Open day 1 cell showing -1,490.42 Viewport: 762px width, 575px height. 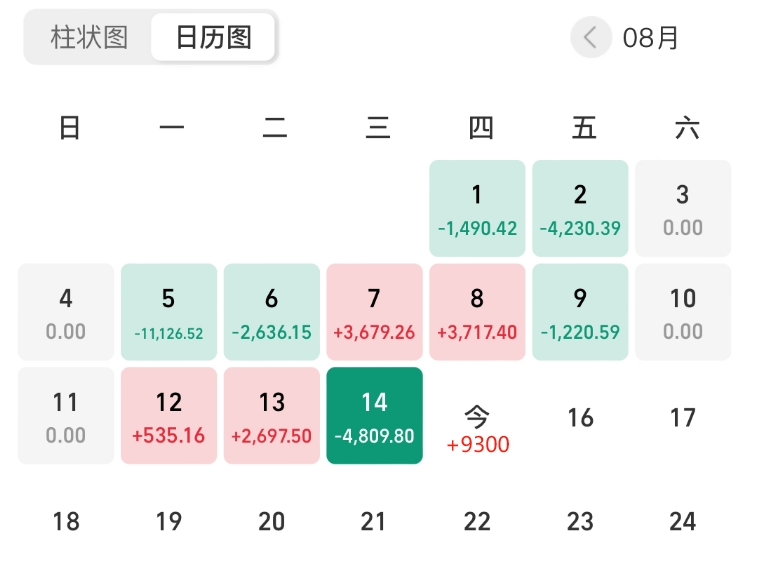[x=477, y=208]
